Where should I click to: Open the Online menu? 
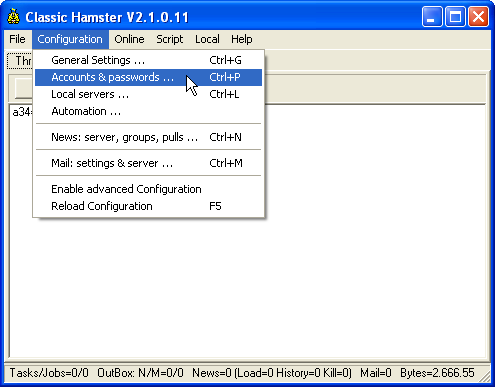(x=129, y=39)
